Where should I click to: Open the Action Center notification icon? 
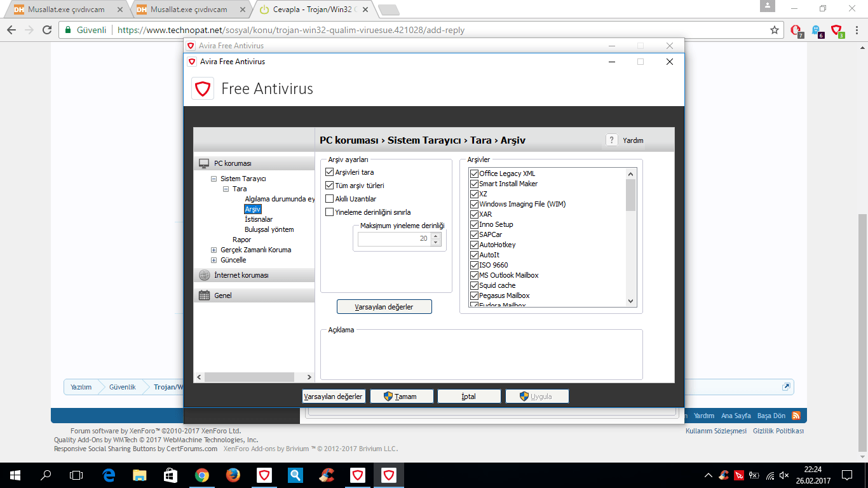click(x=846, y=475)
